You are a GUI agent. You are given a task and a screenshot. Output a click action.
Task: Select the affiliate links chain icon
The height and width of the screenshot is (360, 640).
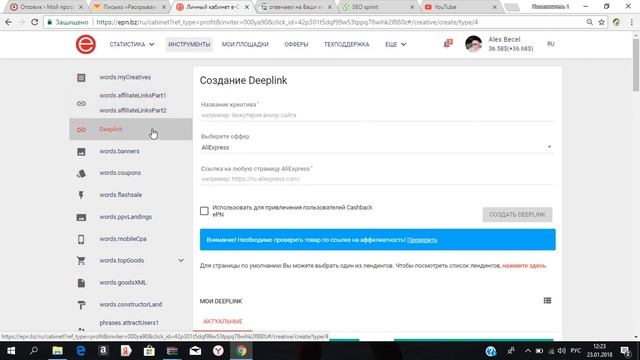[81, 103]
